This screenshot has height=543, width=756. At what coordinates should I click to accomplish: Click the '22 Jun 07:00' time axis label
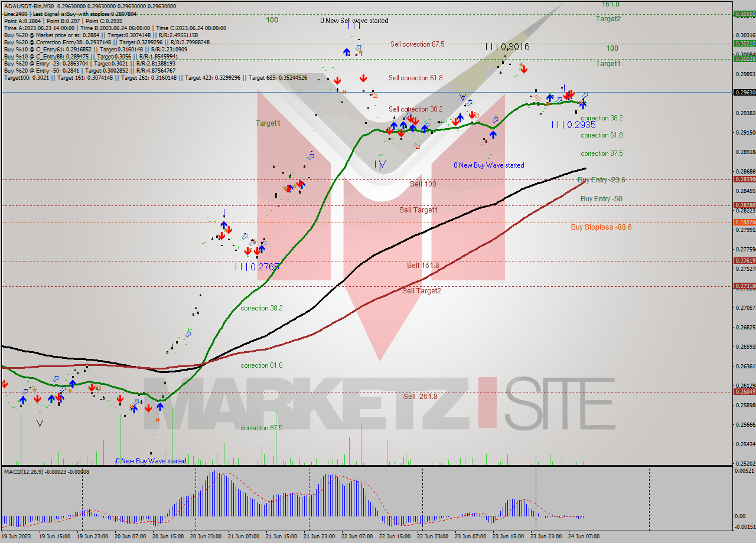pos(357,537)
